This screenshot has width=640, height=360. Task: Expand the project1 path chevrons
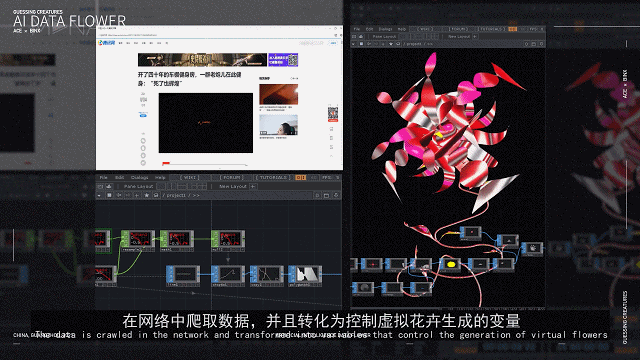[196, 196]
